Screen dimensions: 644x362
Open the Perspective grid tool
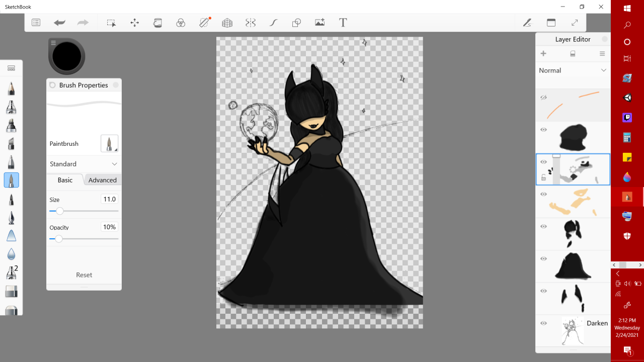[x=227, y=23]
